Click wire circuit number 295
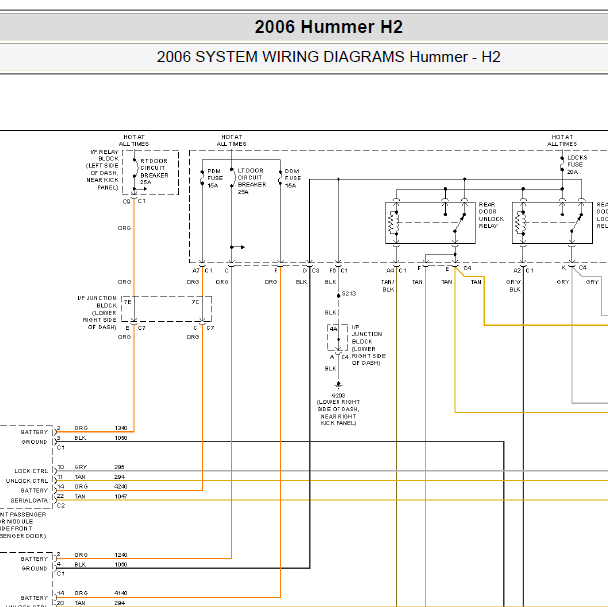Image resolution: width=608 pixels, height=607 pixels. (x=118, y=467)
